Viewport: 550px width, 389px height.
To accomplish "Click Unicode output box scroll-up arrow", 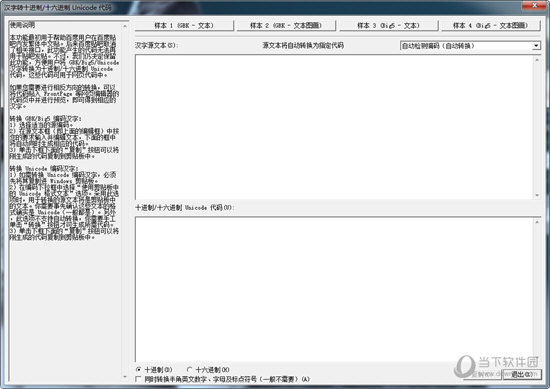I will (537, 222).
